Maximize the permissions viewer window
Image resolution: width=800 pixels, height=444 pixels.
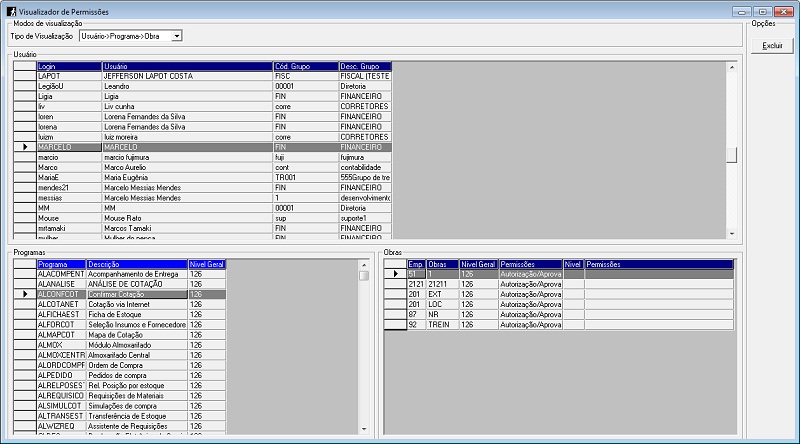[x=761, y=9]
